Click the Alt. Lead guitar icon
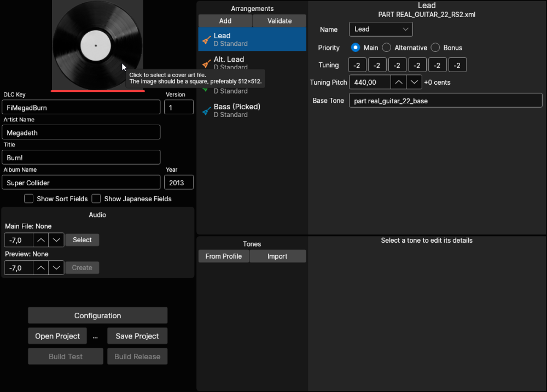This screenshot has height=392, width=547. 206,63
